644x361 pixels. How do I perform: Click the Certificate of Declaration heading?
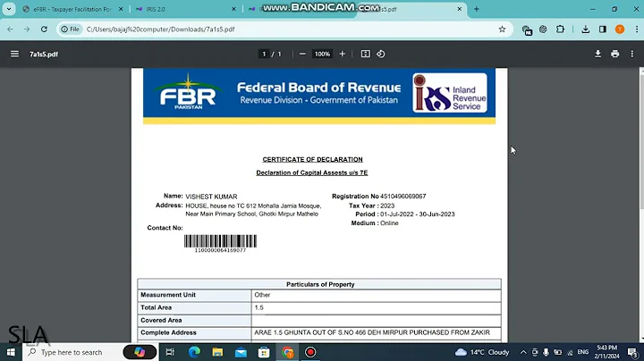coord(312,159)
